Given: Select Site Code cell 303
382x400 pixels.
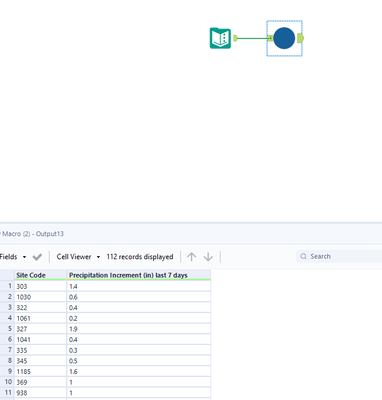Looking at the screenshot, I should point(40,286).
